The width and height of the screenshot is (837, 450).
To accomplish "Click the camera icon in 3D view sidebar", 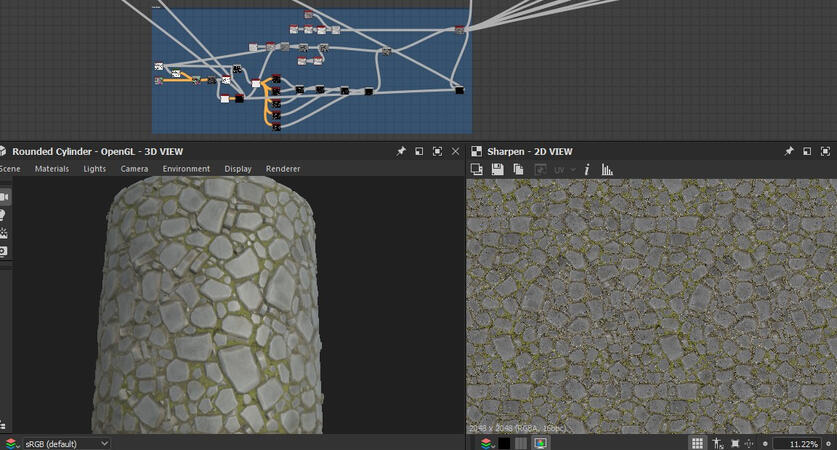I will (x=5, y=197).
